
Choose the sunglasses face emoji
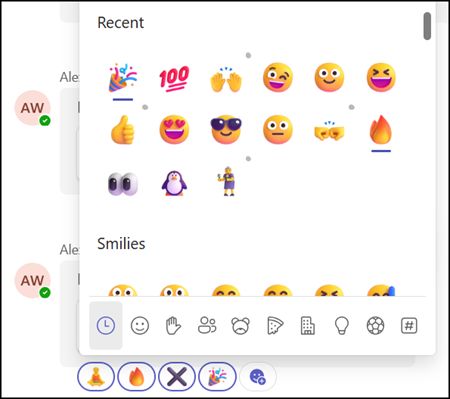click(226, 130)
